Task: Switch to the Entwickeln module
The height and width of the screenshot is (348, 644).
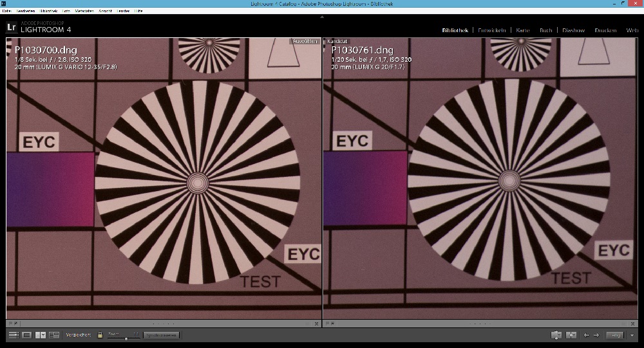Action: coord(491,30)
